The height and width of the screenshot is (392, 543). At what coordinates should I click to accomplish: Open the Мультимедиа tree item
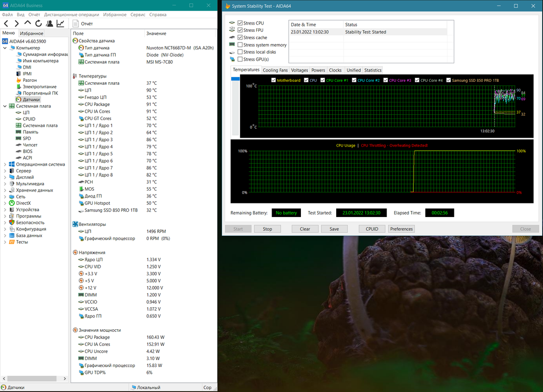[x=26, y=184]
